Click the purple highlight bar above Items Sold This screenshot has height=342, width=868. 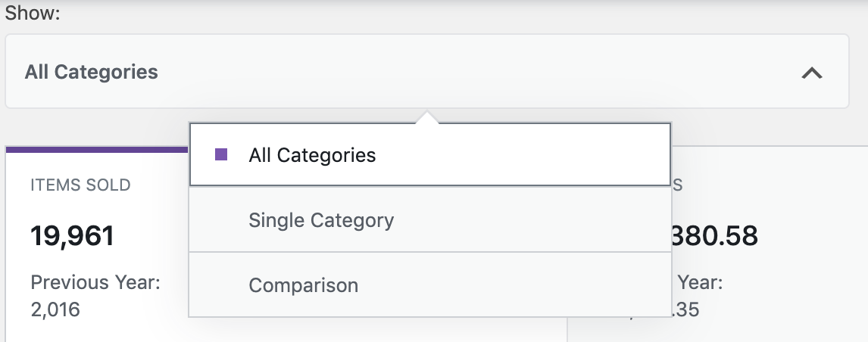point(97,149)
